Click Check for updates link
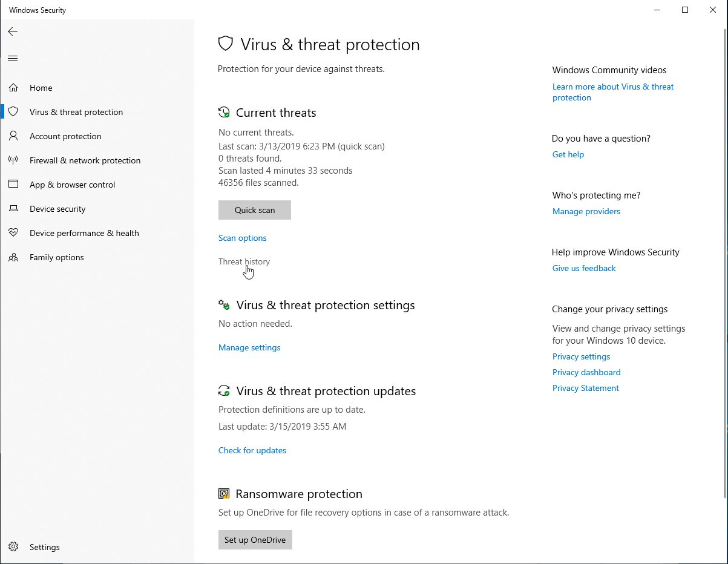This screenshot has width=728, height=564. [252, 450]
